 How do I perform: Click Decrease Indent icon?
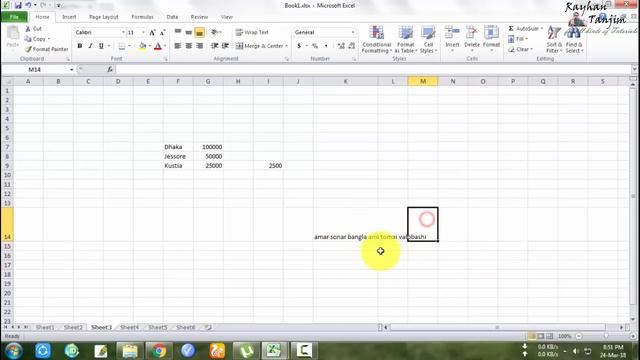click(214, 46)
